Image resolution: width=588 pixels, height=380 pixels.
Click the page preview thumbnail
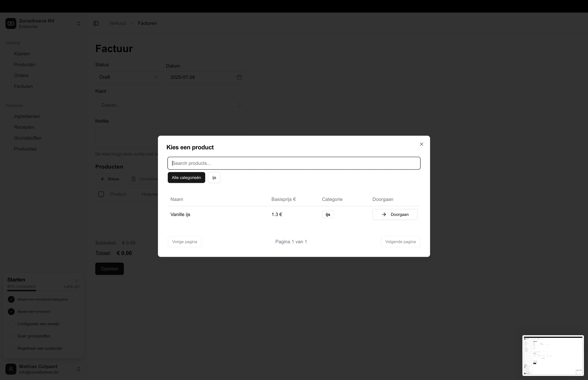pos(553,356)
